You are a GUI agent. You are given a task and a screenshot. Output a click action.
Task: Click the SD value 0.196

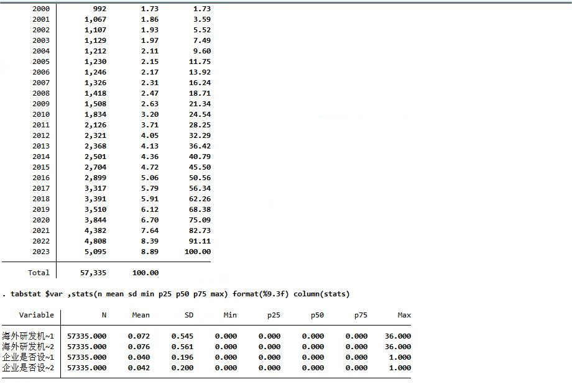pos(182,357)
